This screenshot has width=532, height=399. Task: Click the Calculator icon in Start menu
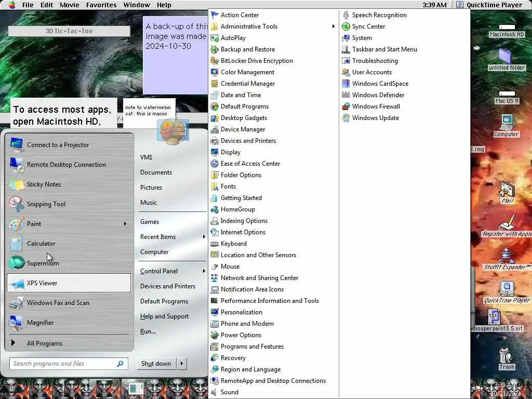coord(16,244)
